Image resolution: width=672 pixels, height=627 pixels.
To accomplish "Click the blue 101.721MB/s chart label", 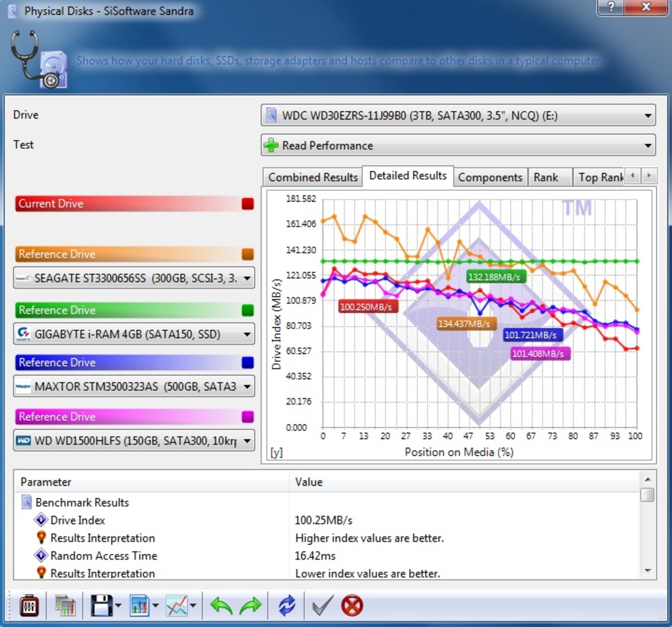I will coord(532,334).
